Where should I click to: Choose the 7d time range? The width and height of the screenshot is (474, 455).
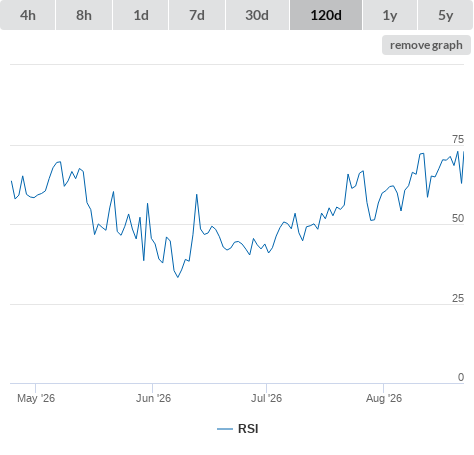coord(197,15)
